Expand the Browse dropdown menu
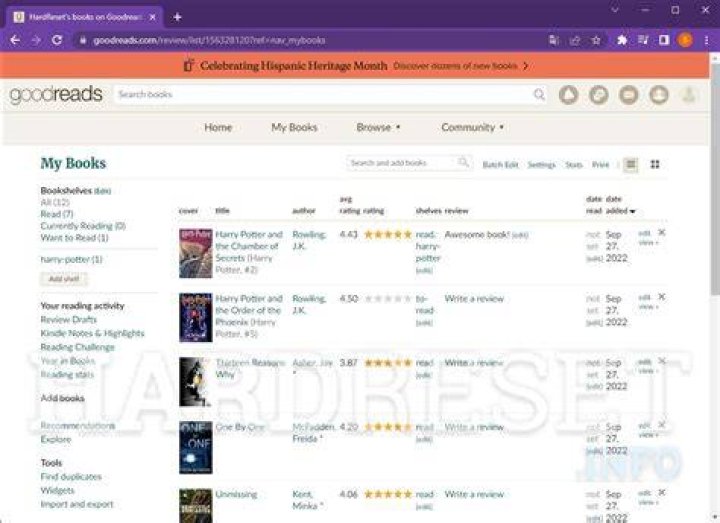 pyautogui.click(x=378, y=127)
